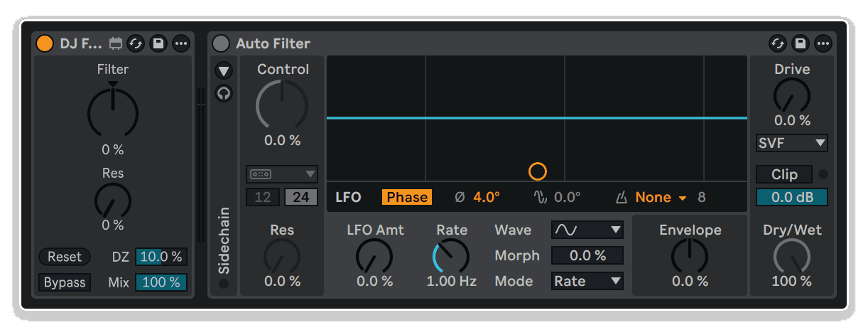The image size is (868, 330).
Task: Select the Mix value field 100 %
Action: point(161,282)
